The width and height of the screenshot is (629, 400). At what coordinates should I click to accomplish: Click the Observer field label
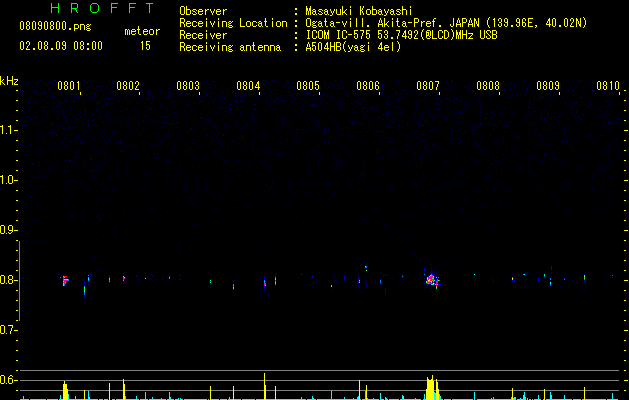[203, 11]
